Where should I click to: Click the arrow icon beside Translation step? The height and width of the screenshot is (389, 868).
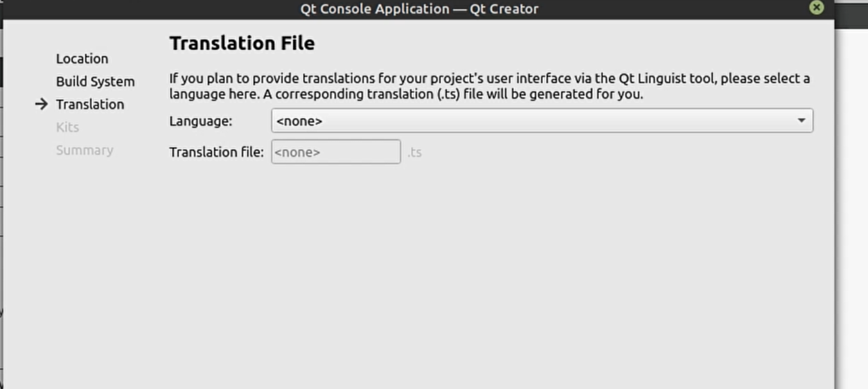coord(41,104)
